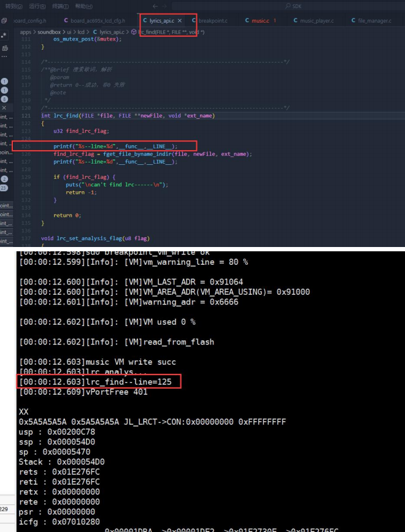The height and width of the screenshot is (532, 405).
Task: Click the printer-like icon in the sidebar
Action: click(x=5, y=48)
